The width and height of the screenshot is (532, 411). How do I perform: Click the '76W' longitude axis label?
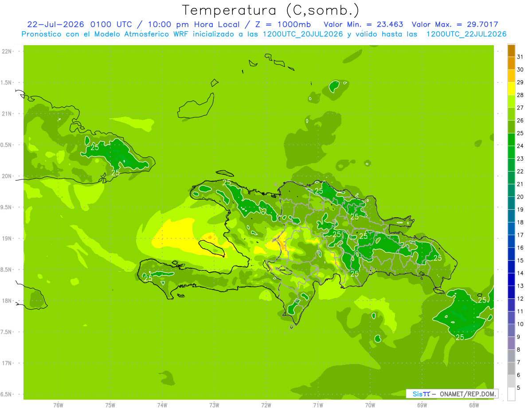tap(58, 405)
